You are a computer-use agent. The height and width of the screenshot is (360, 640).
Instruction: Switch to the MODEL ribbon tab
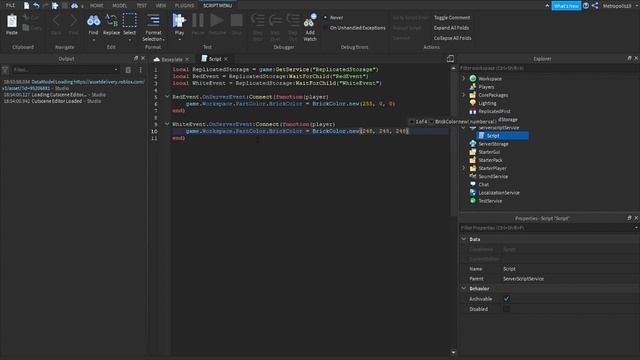click(120, 5)
